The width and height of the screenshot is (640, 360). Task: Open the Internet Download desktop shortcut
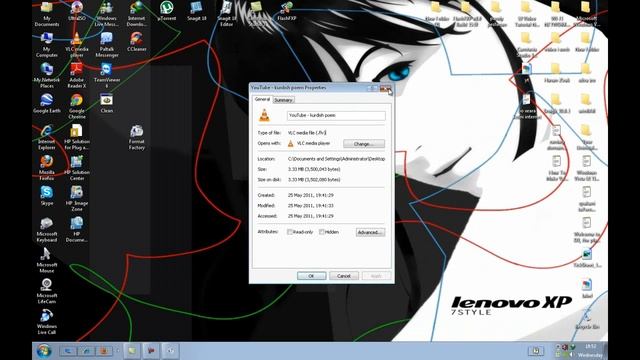pos(136,13)
